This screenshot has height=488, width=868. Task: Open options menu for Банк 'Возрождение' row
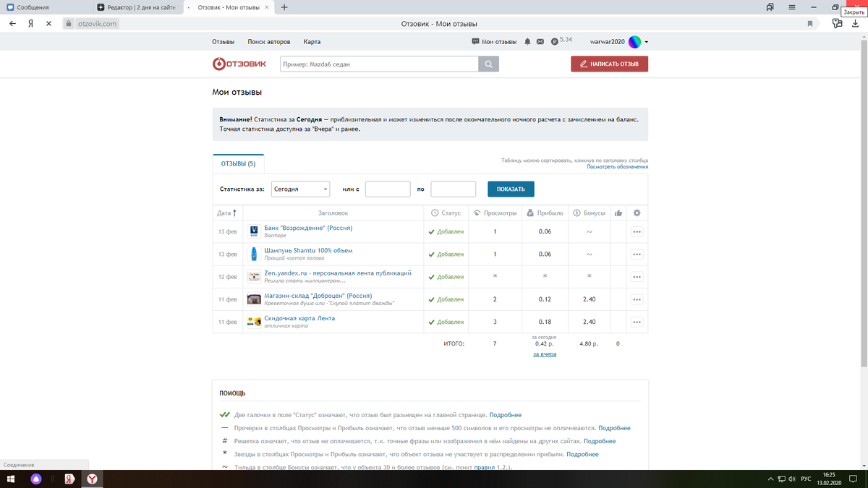click(637, 231)
